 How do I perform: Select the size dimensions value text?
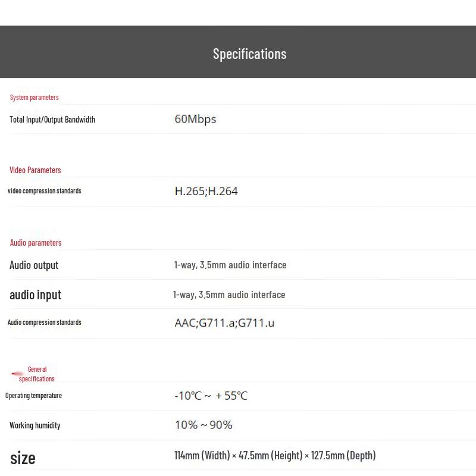point(275,455)
